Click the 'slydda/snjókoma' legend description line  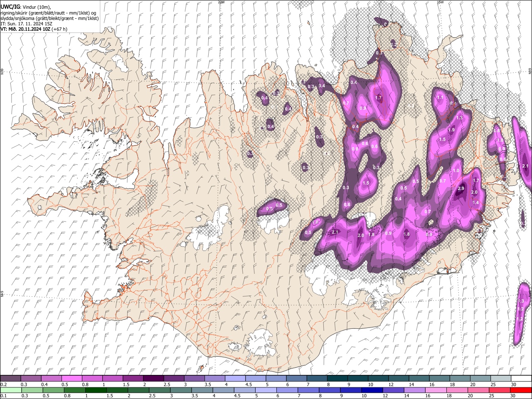49,18
